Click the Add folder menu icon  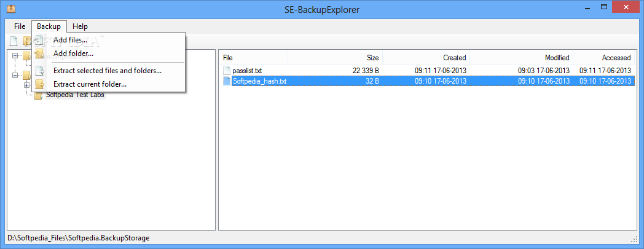pyautogui.click(x=39, y=54)
